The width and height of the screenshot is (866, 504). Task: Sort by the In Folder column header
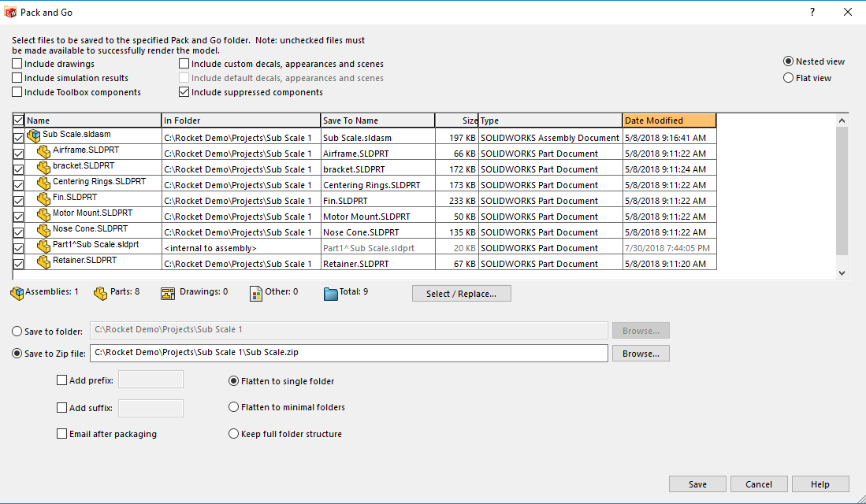pyautogui.click(x=241, y=120)
